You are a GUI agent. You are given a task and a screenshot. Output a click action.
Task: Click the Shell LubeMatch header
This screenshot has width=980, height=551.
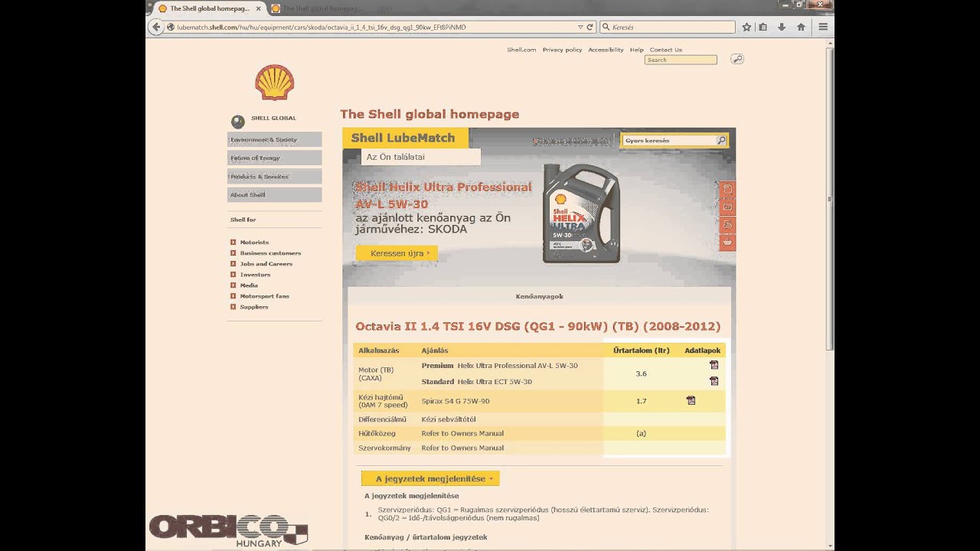point(405,138)
